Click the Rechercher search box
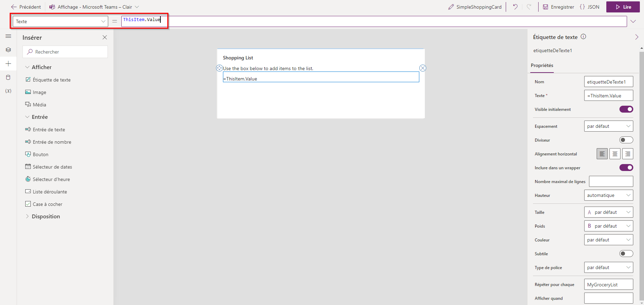This screenshot has height=305, width=644. click(x=65, y=52)
